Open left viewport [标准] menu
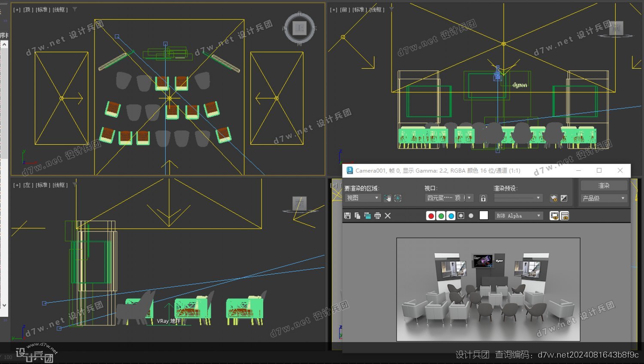The image size is (644, 364). (42, 185)
